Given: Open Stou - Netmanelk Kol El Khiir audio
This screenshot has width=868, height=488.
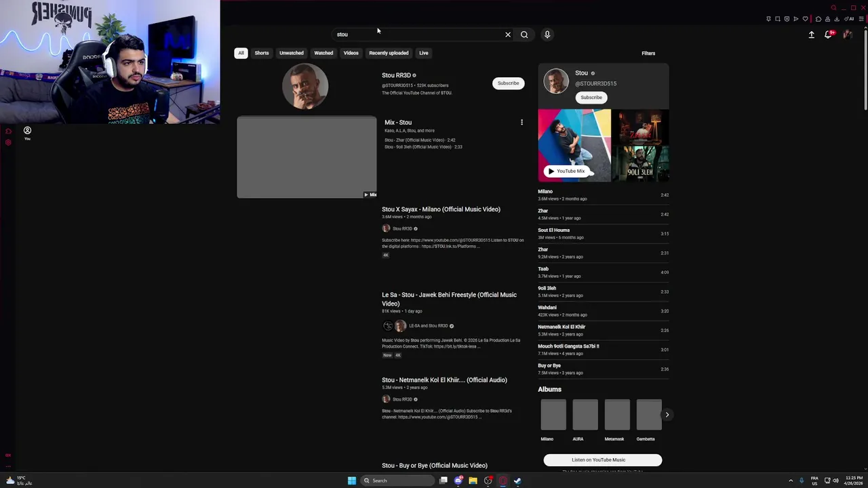Looking at the screenshot, I should 444,380.
